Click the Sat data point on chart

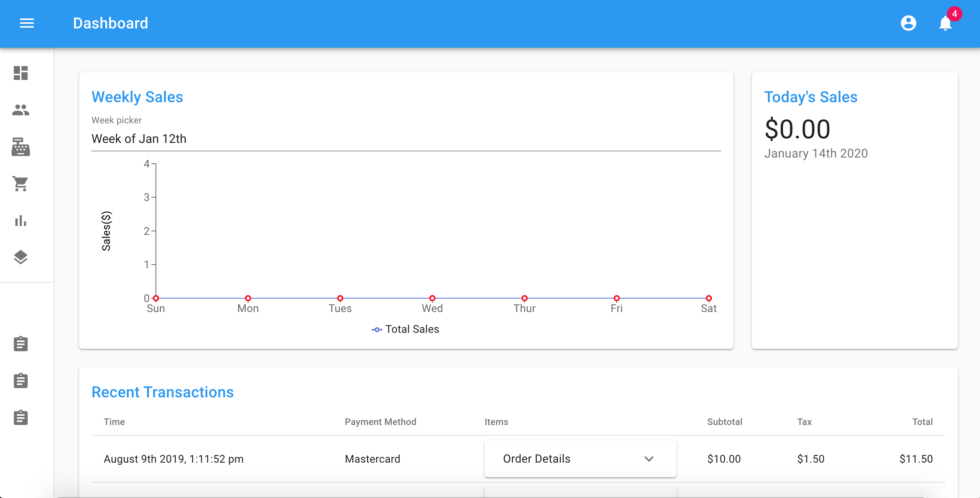tap(709, 298)
